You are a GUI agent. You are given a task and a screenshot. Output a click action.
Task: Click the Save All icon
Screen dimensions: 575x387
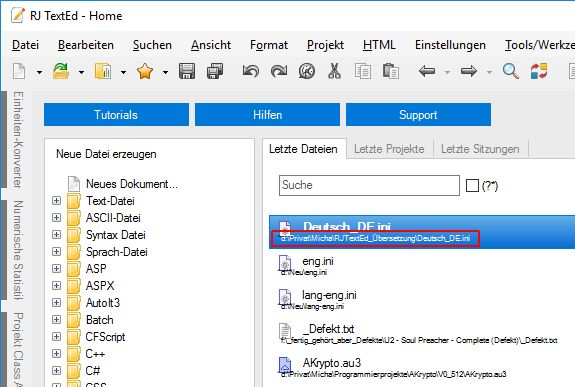click(215, 71)
